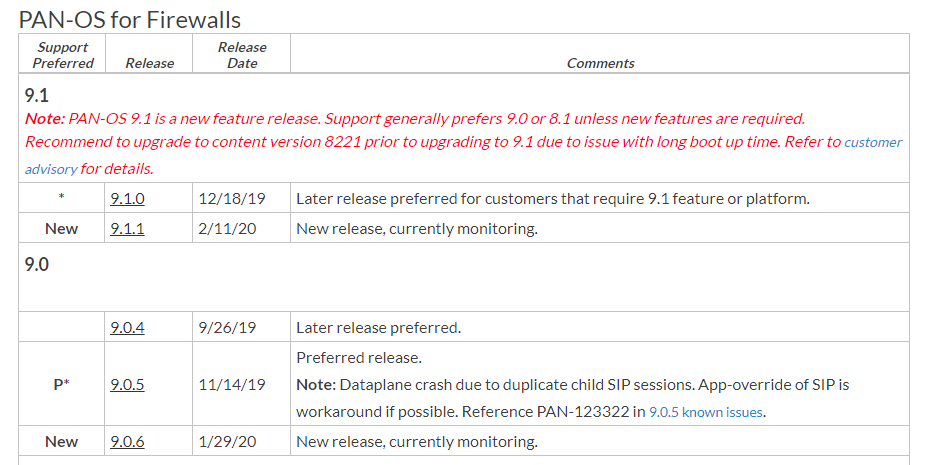Click the "PAN-OS for Firewalls" heading
The image size is (925, 465).
130,19
